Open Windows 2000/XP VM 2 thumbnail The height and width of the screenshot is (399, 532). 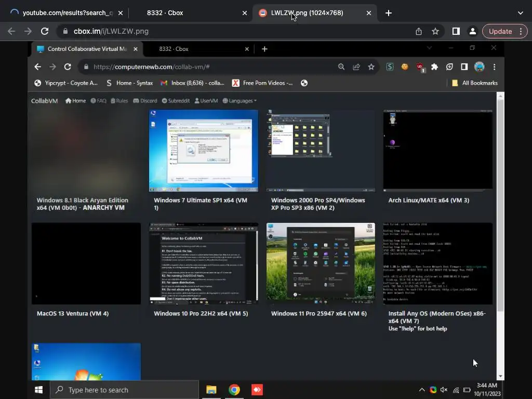[321, 151]
